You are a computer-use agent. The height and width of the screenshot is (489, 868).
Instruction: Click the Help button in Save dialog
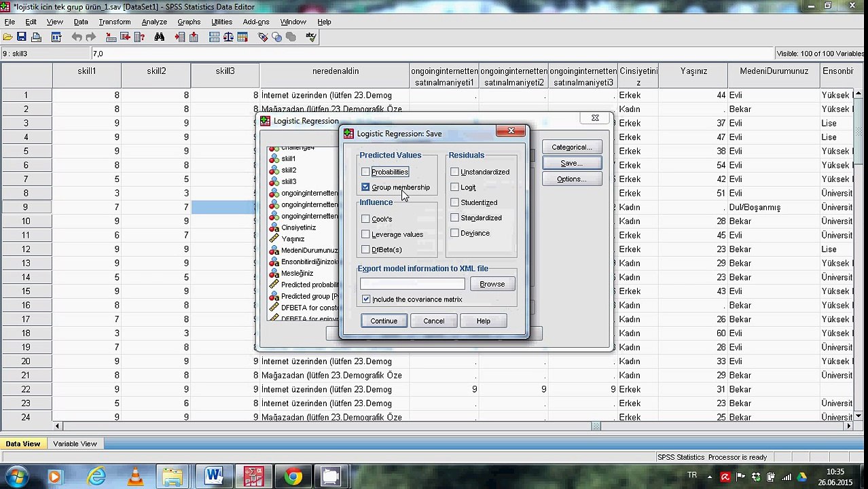coord(484,321)
